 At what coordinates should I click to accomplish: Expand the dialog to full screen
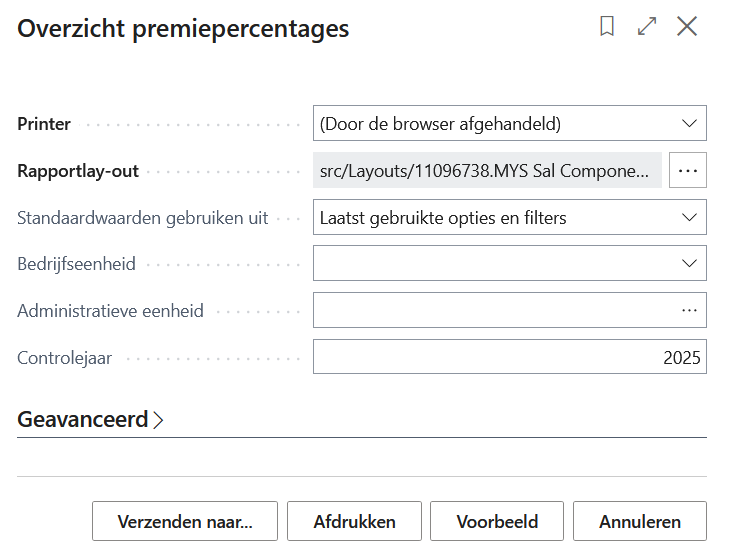pyautogui.click(x=647, y=27)
